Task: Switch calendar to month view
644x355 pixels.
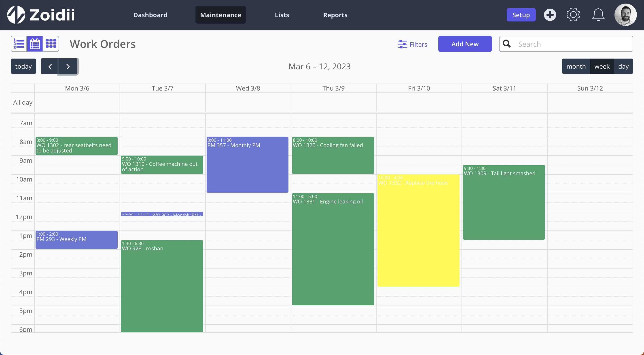Action: (576, 66)
